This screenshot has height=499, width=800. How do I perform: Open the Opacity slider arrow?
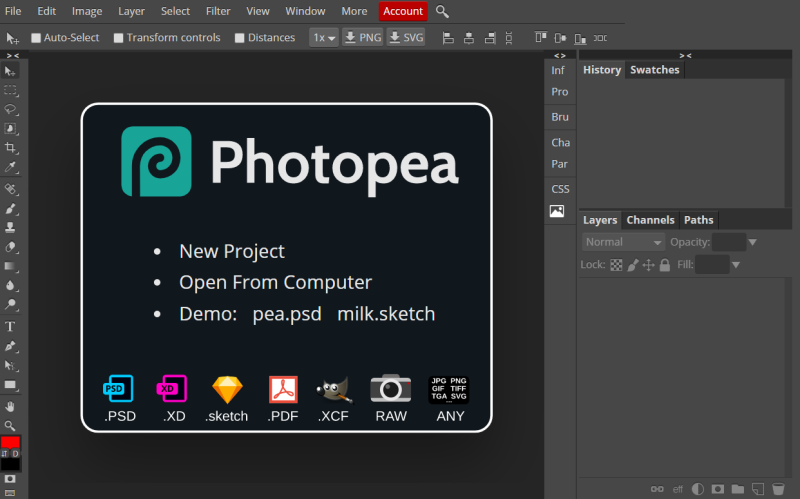click(x=753, y=242)
